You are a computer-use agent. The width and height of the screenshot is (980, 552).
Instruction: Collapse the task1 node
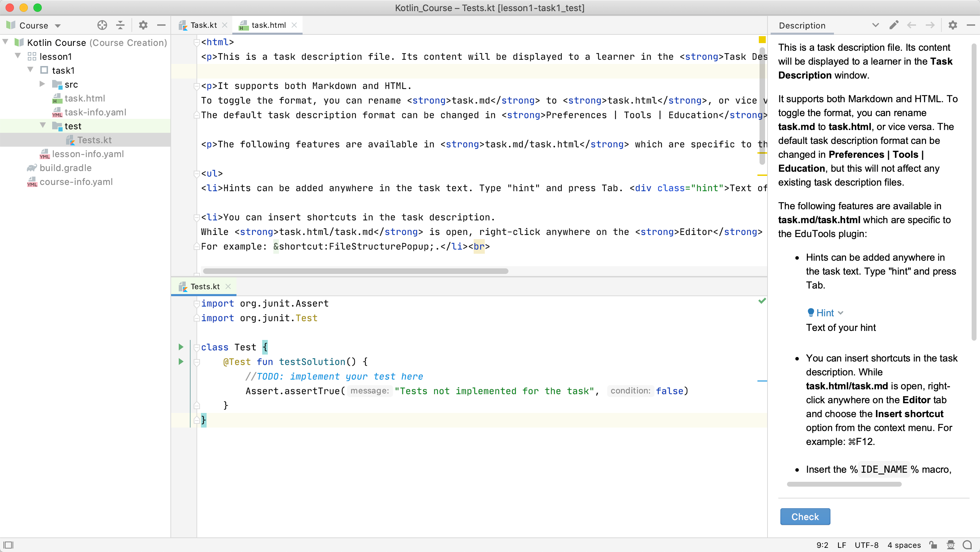[x=31, y=70]
